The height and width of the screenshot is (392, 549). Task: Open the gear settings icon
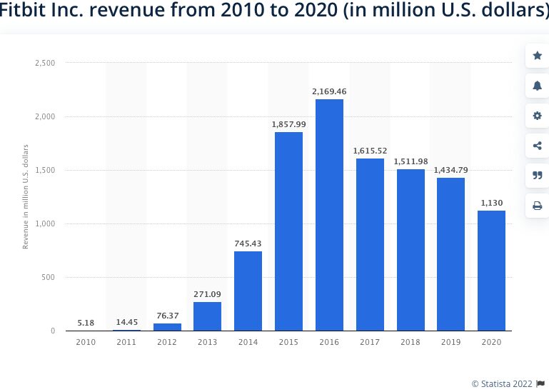(x=537, y=116)
